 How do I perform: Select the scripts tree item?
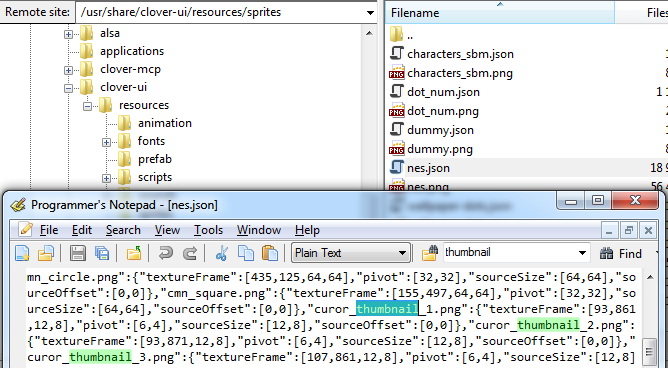coord(155,177)
